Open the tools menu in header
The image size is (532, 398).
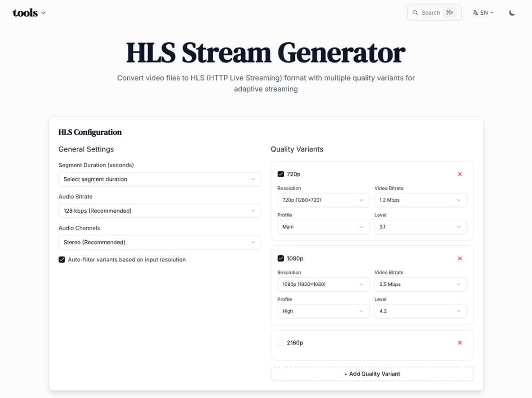[29, 13]
